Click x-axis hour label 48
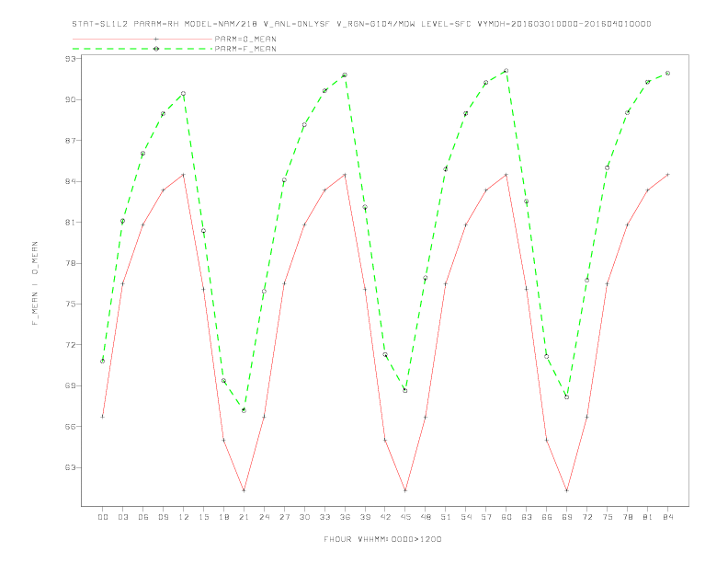This screenshot has height=563, width=728. click(426, 517)
